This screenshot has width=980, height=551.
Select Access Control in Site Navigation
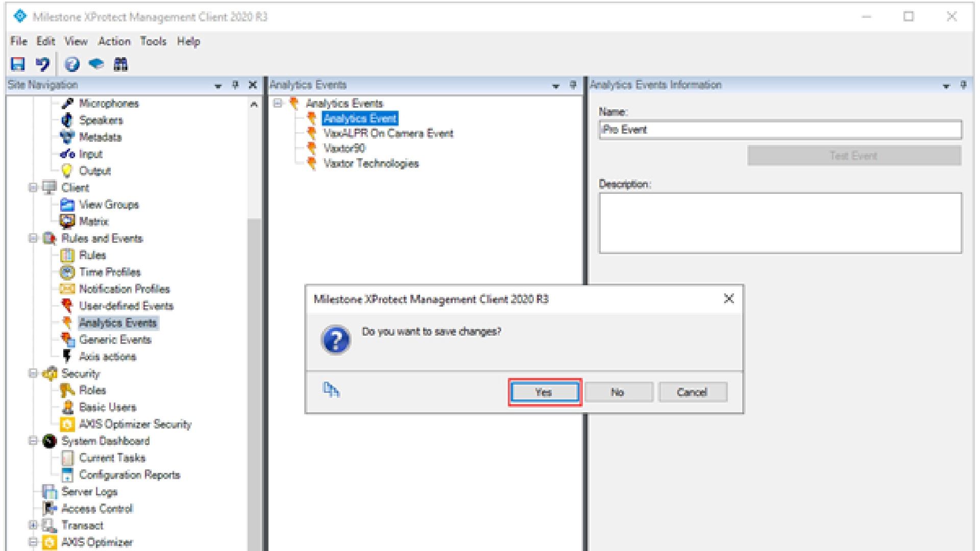point(97,509)
